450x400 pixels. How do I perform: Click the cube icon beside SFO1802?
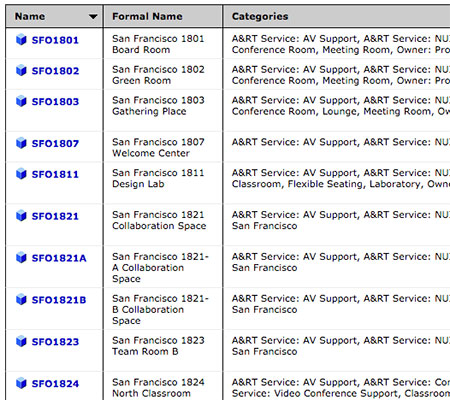pyautogui.click(x=21, y=70)
